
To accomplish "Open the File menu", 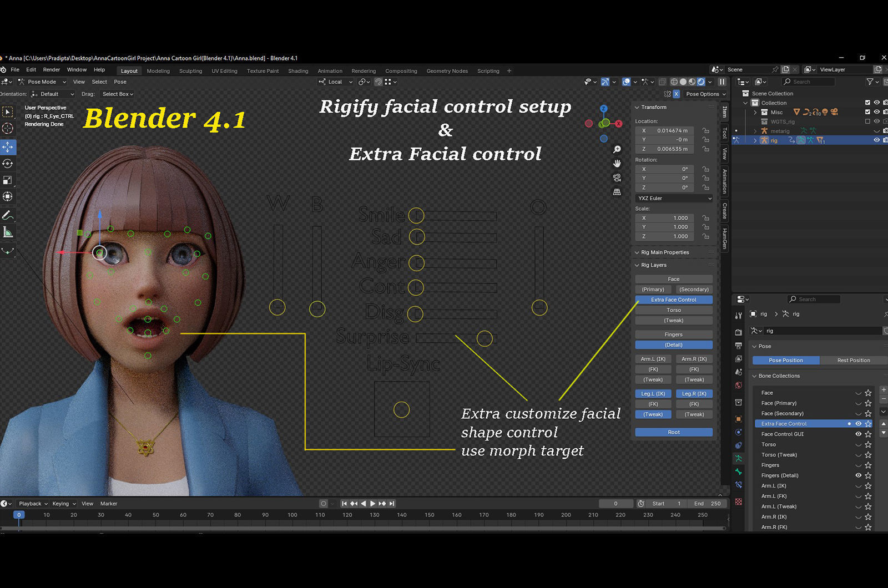I will click(x=15, y=70).
